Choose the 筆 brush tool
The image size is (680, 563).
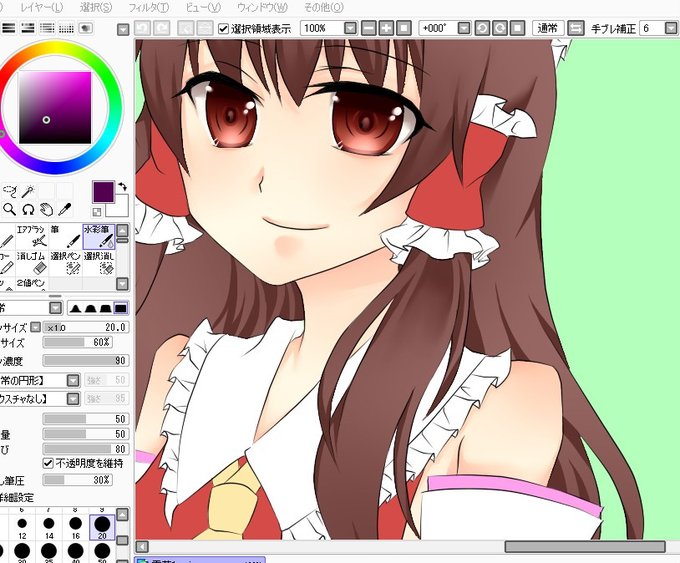[65, 236]
